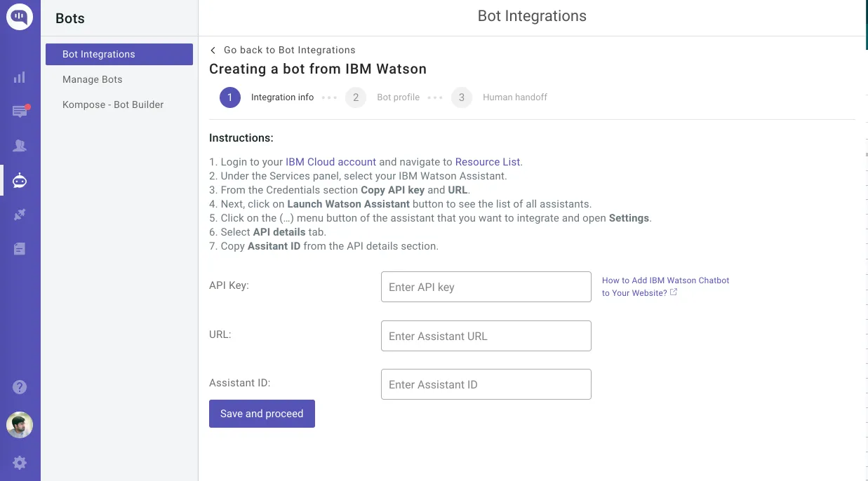The width and height of the screenshot is (868, 481).
Task: Open the help question mark icon
Action: click(20, 387)
